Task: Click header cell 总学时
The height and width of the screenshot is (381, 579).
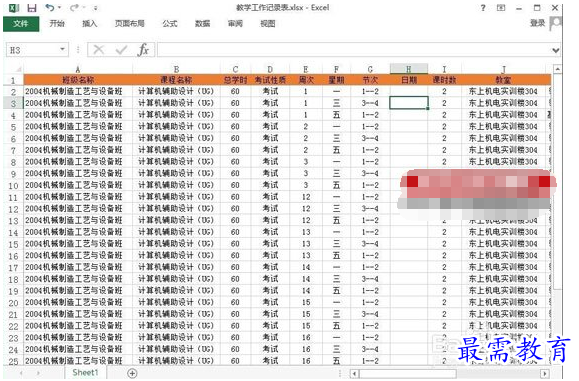Action: point(236,80)
